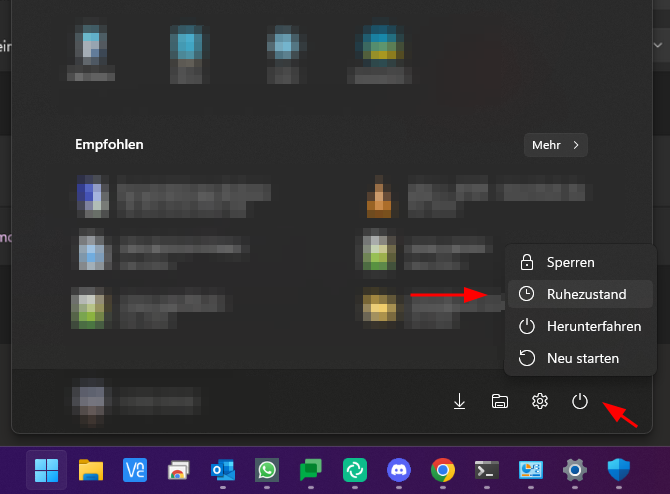Click the power symbol beside Herunterfahren
This screenshot has width=670, height=494.
pyautogui.click(x=526, y=326)
